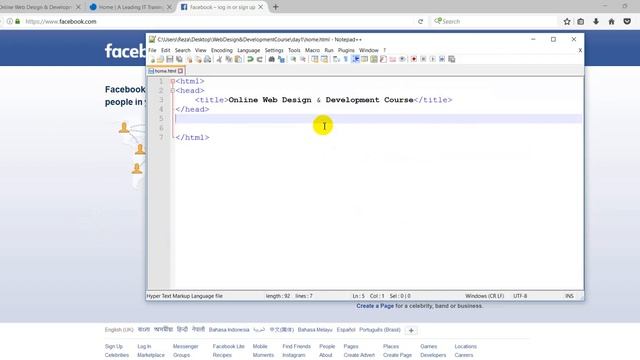Click the INS indicator in status bar
This screenshot has height=360, width=640.
tap(569, 296)
